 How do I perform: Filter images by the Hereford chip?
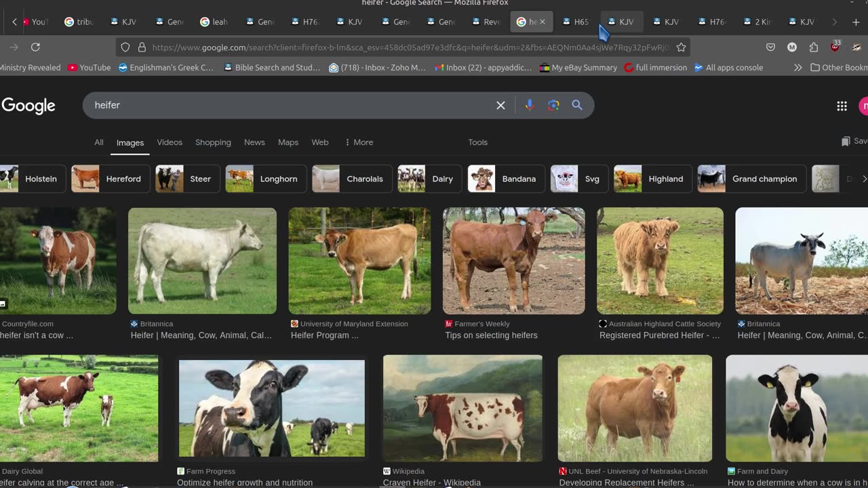[111, 179]
